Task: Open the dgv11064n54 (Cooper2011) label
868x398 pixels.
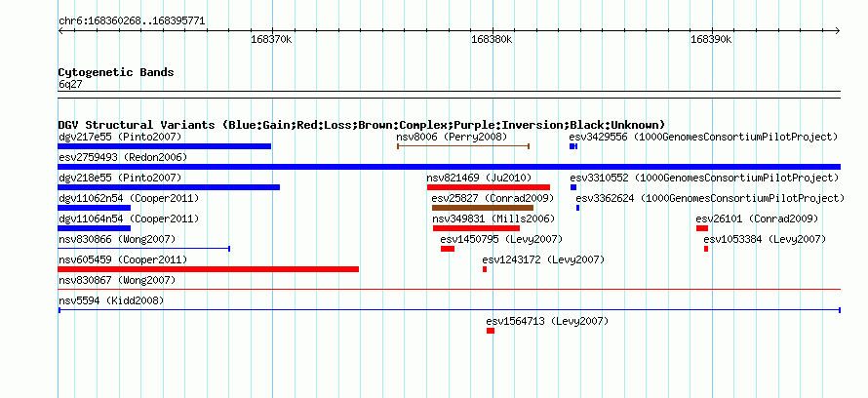Action: (129, 219)
